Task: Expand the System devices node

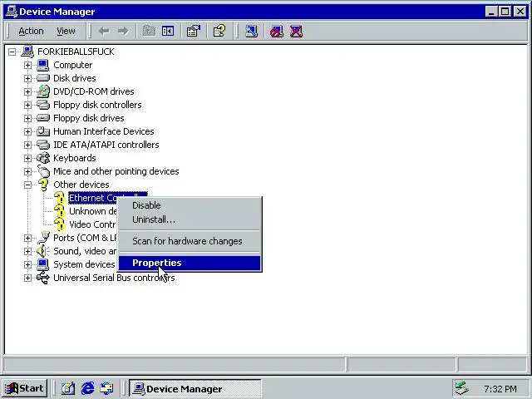Action: (x=27, y=264)
